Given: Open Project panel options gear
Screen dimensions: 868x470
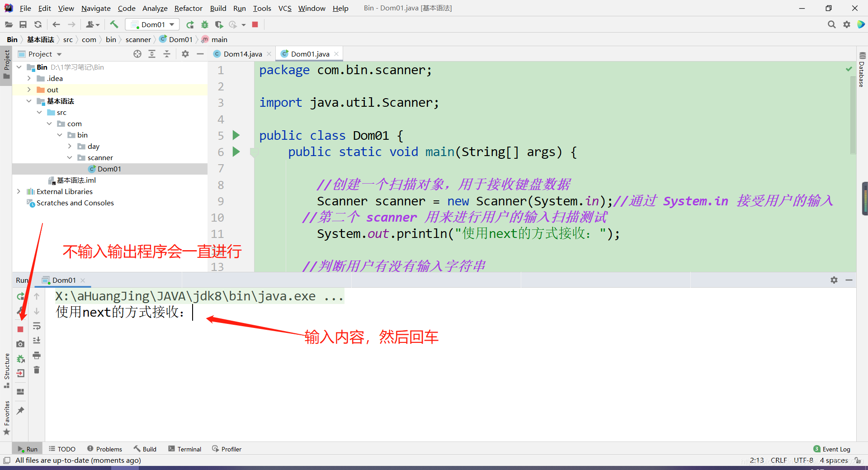Looking at the screenshot, I should pos(185,54).
